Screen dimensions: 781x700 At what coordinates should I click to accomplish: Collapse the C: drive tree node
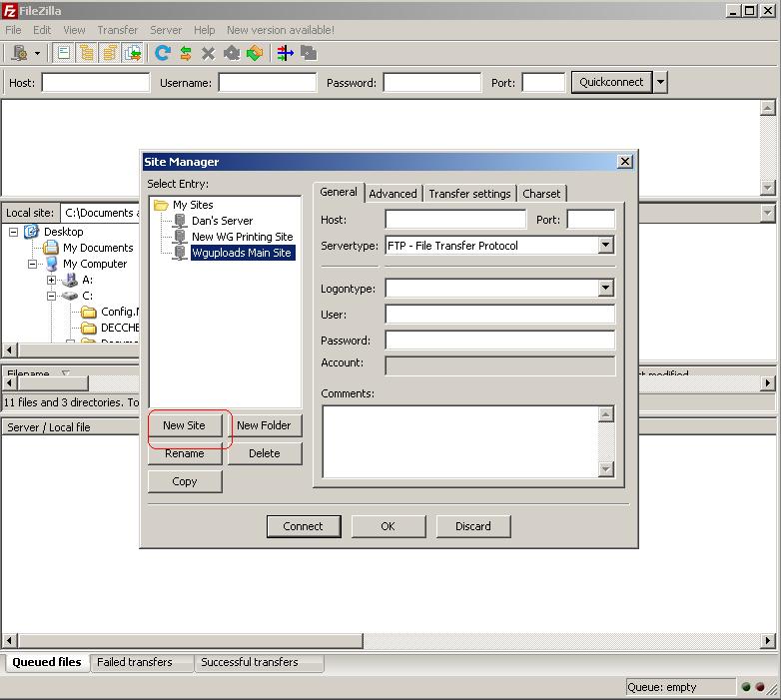51,296
